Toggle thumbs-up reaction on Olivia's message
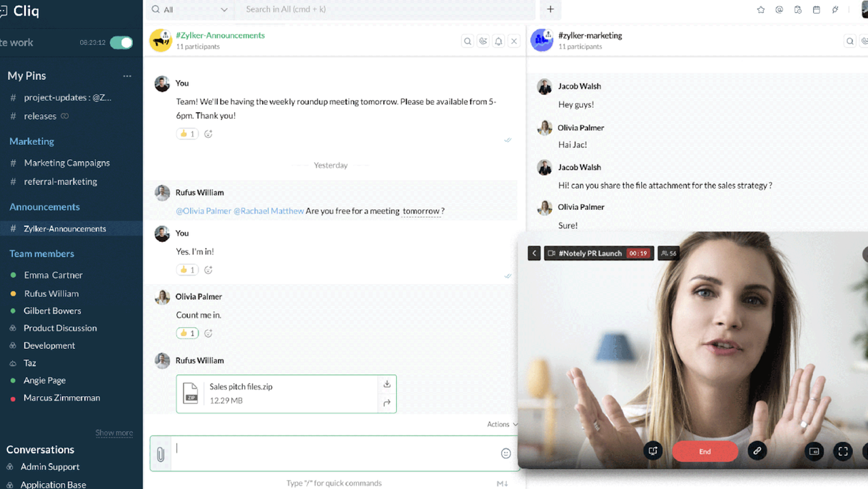This screenshot has width=868, height=489. coord(187,333)
